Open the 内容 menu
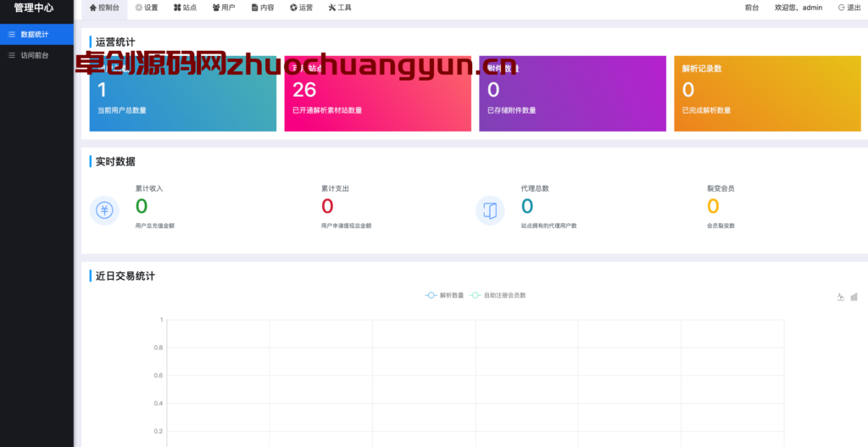The image size is (868, 447). 263,8
